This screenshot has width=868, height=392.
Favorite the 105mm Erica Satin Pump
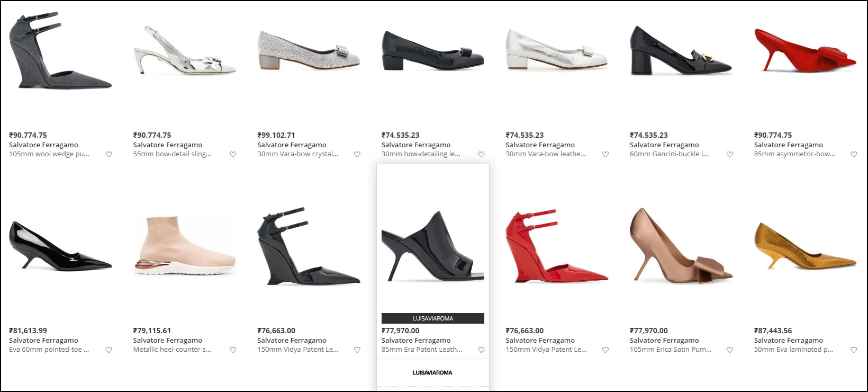(730, 350)
